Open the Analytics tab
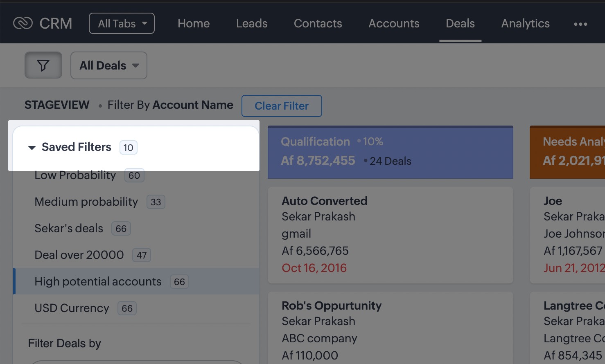Viewport: 605px width, 364px height. pyautogui.click(x=525, y=23)
